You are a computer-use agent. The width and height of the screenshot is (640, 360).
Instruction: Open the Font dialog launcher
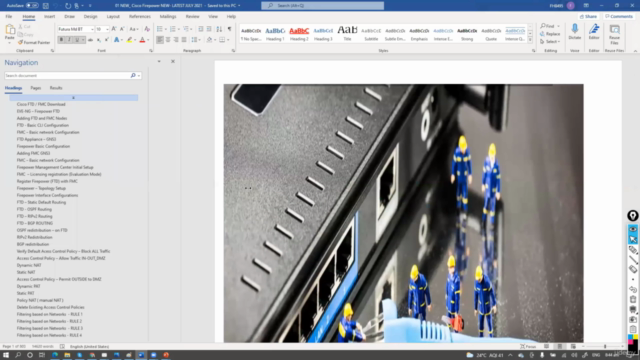[x=151, y=51]
